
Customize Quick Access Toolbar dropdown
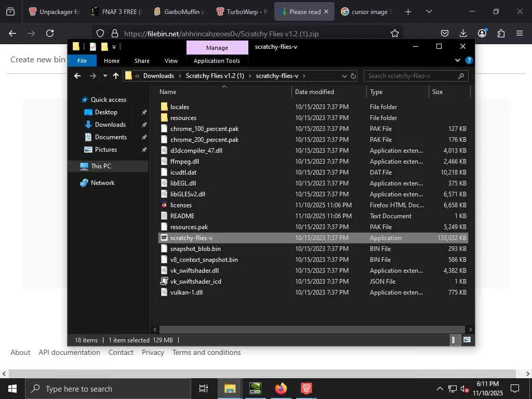[114, 47]
